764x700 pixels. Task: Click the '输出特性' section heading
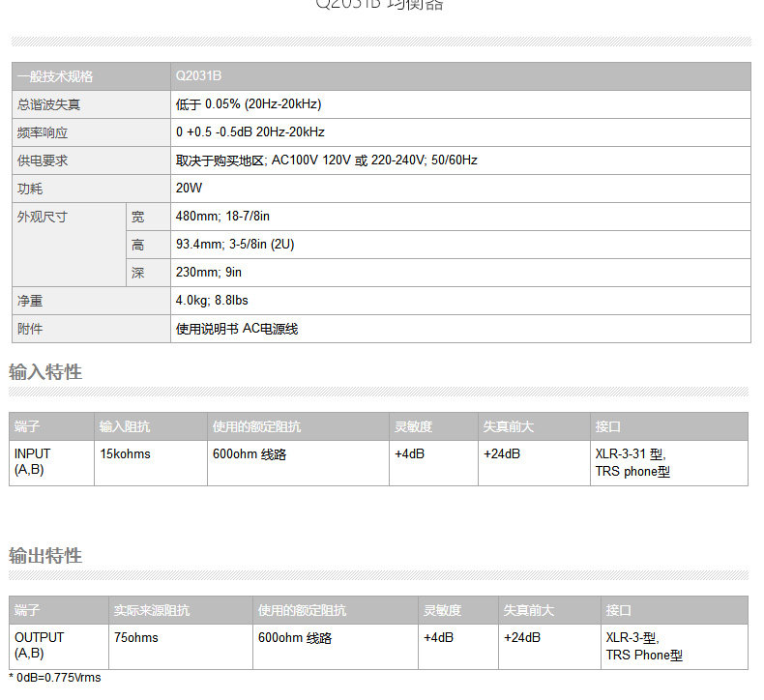(45, 556)
